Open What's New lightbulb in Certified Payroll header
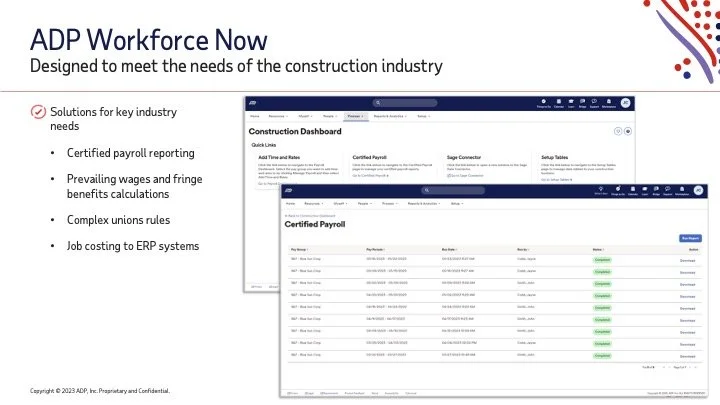The height and width of the screenshot is (405, 720). 601,191
